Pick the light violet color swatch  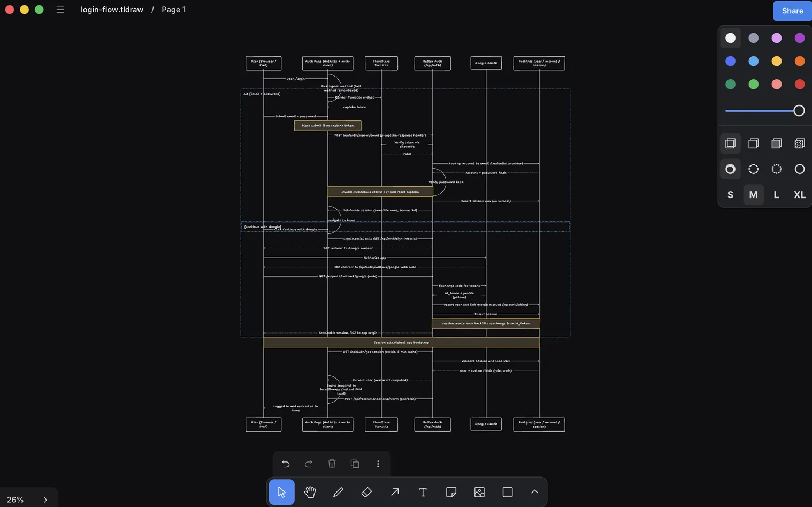pyautogui.click(x=777, y=38)
